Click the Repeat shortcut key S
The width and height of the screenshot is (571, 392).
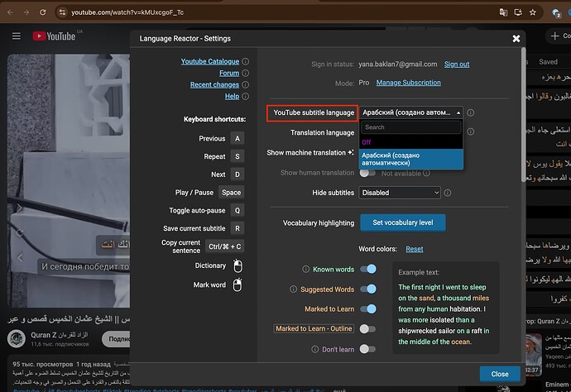tap(238, 156)
